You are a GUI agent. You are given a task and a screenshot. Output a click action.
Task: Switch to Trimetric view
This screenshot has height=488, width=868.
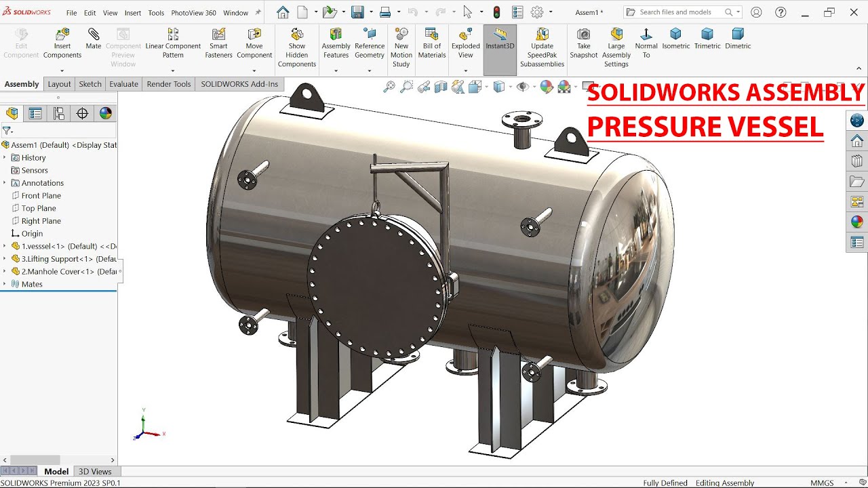coord(707,39)
